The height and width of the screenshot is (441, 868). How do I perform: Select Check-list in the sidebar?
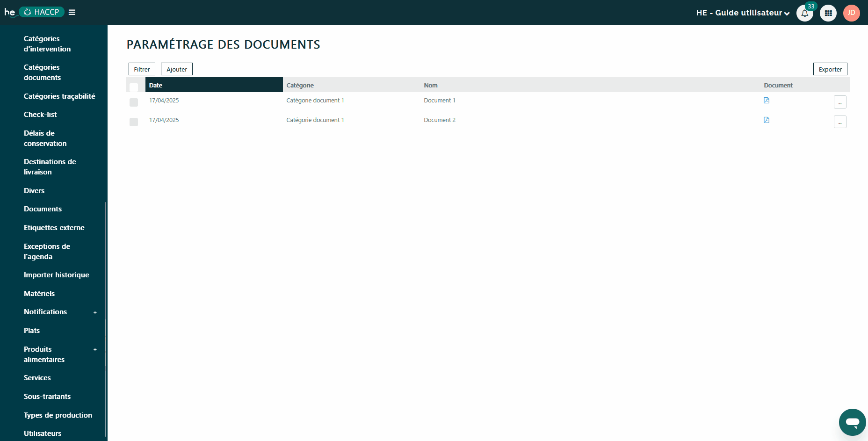tap(40, 115)
